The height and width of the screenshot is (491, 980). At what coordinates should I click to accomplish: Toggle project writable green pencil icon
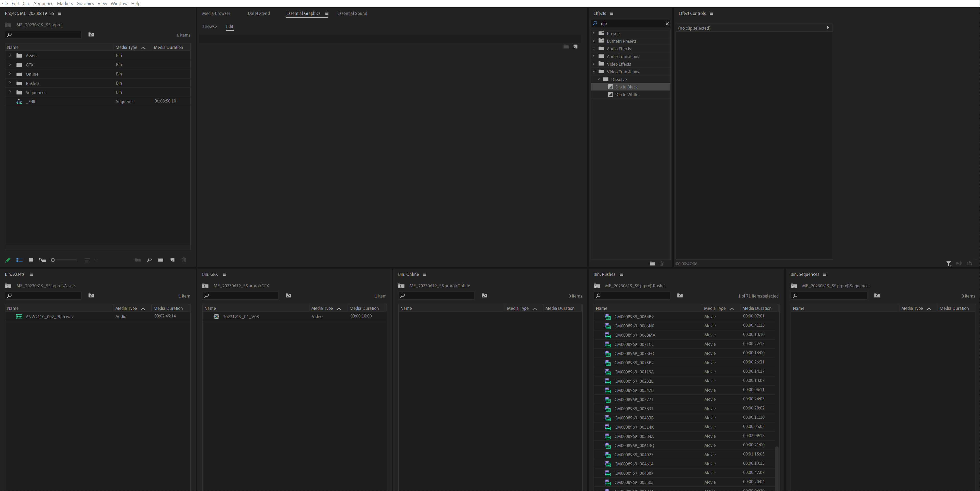point(8,260)
